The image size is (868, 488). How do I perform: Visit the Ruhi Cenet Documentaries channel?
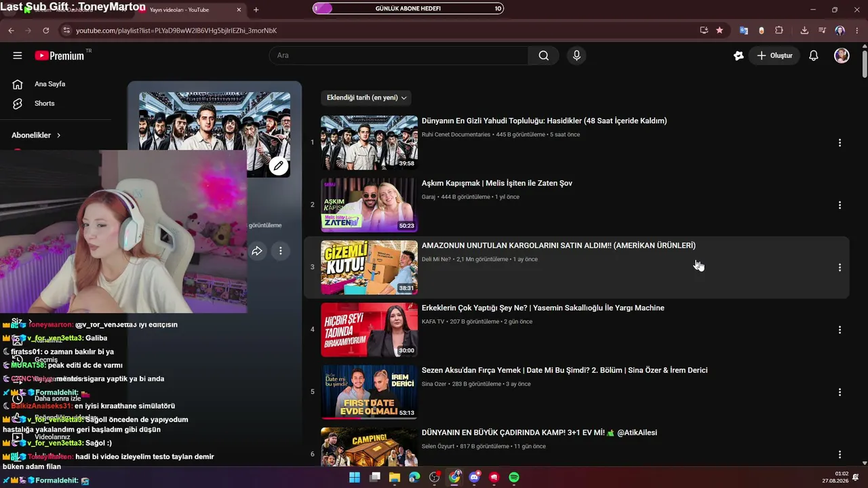(456, 135)
